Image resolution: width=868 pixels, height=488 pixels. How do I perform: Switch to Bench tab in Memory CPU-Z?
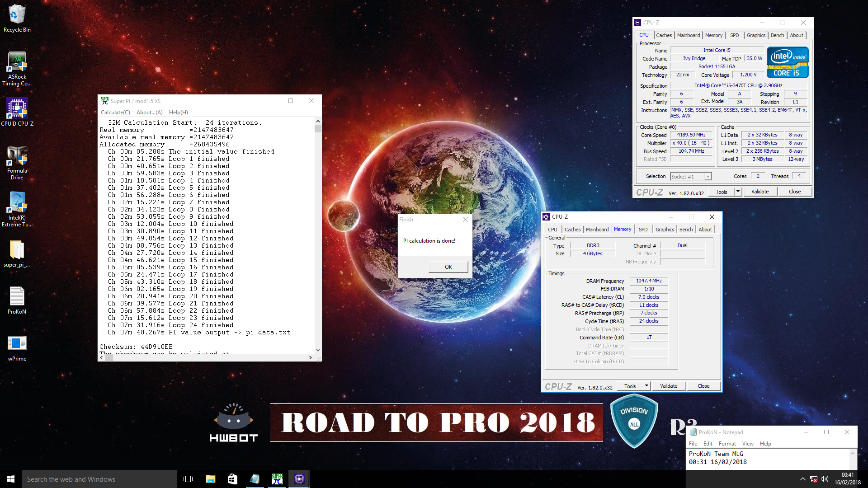click(686, 230)
